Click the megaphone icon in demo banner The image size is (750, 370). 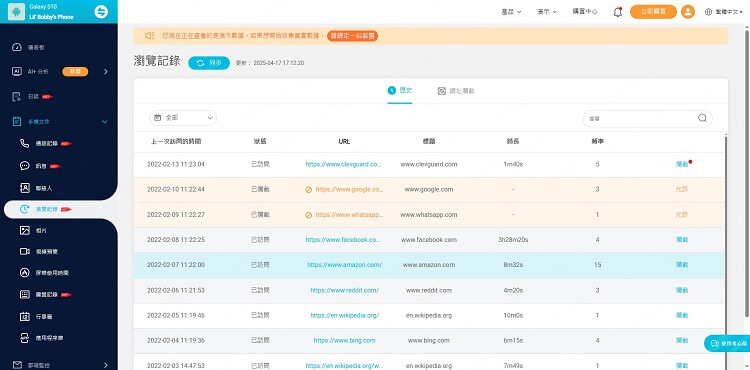click(150, 35)
